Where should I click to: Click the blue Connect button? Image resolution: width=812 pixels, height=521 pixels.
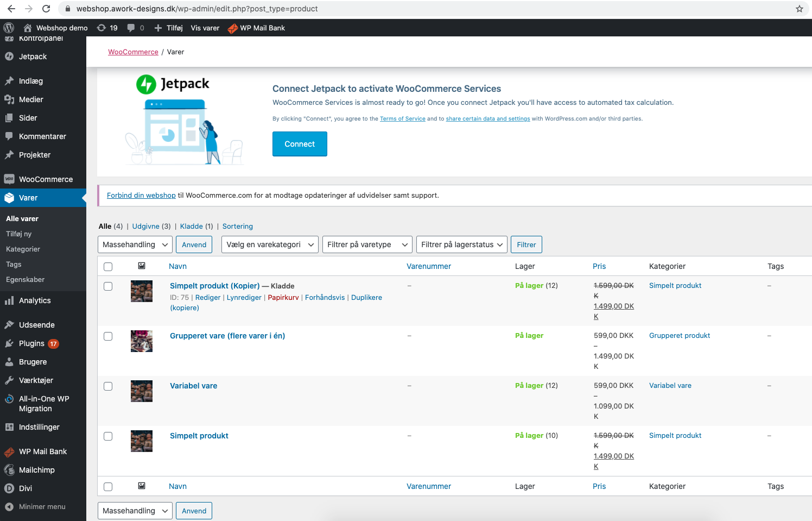[x=300, y=144]
